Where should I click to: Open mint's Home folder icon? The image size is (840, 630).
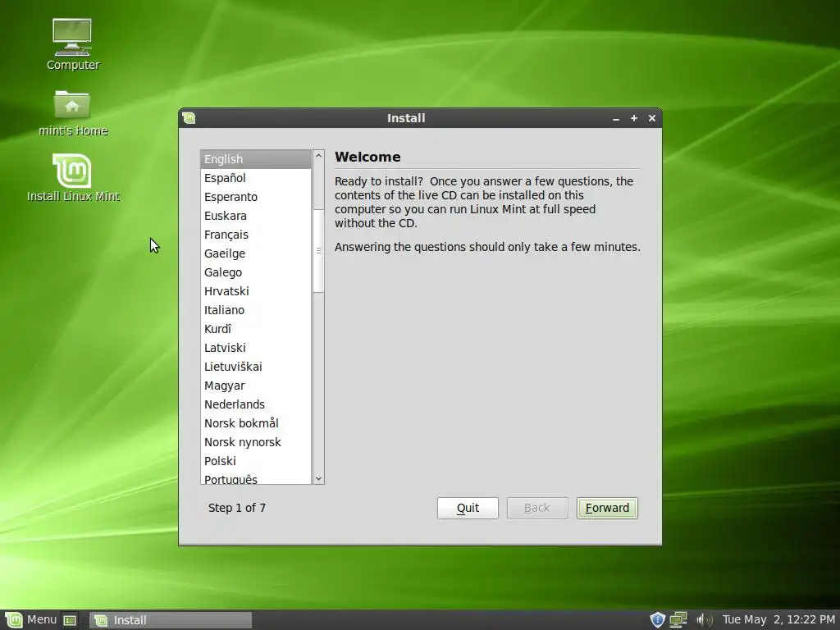(x=72, y=113)
